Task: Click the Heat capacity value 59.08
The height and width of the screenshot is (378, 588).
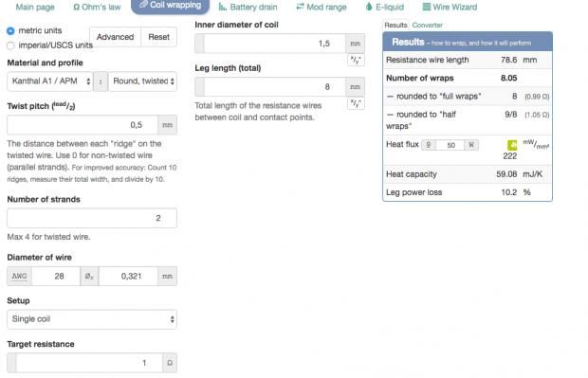Action: (x=506, y=174)
